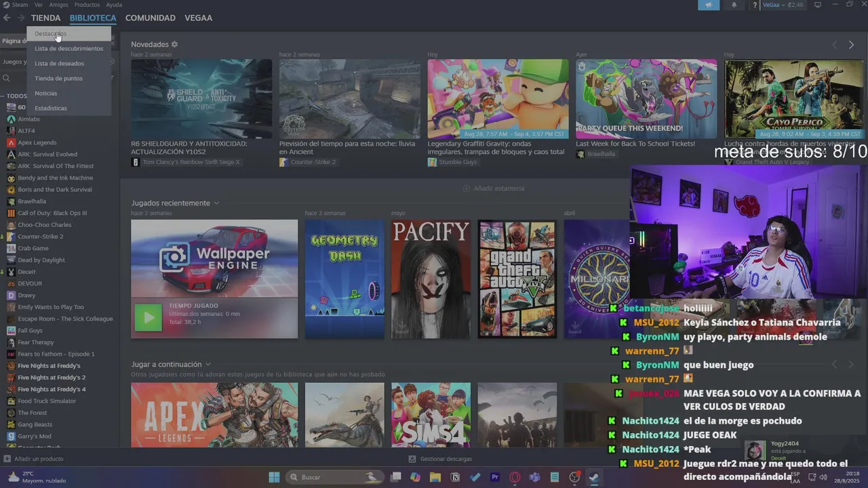Open the Amigos menu

pos(58,5)
